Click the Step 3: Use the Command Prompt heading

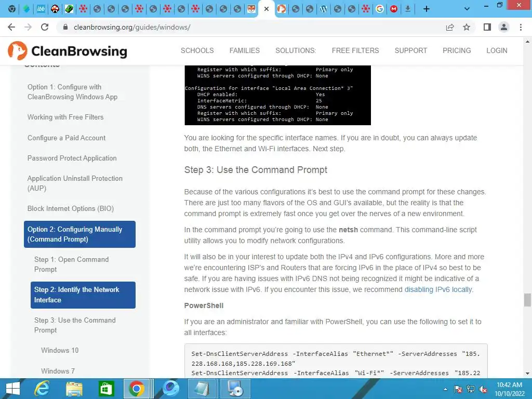256,170
